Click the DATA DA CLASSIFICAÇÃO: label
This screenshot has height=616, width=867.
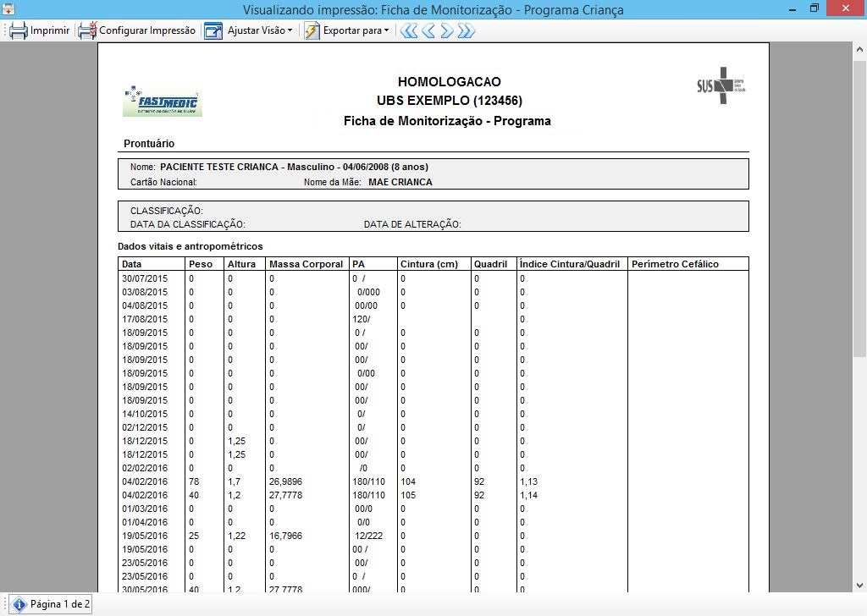click(187, 224)
